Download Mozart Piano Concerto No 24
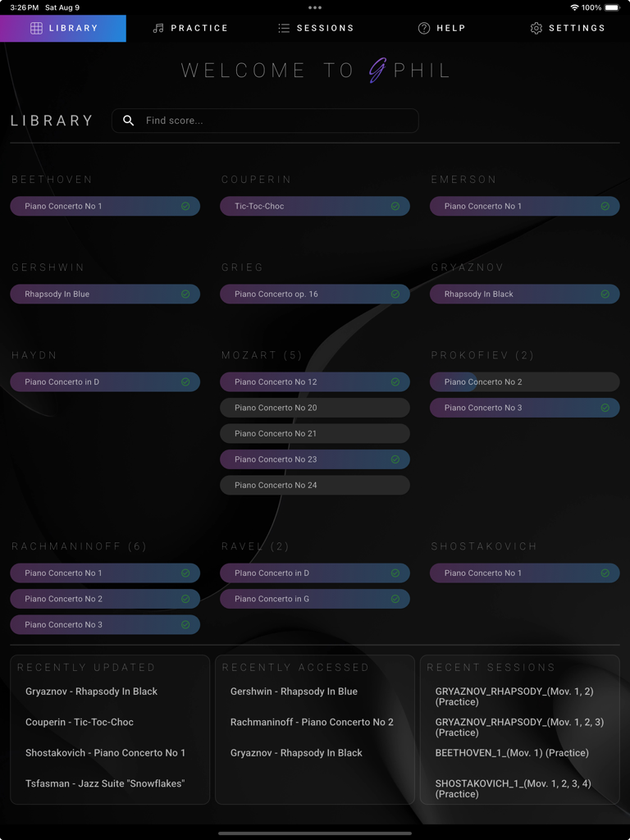The image size is (630, 840). (315, 485)
